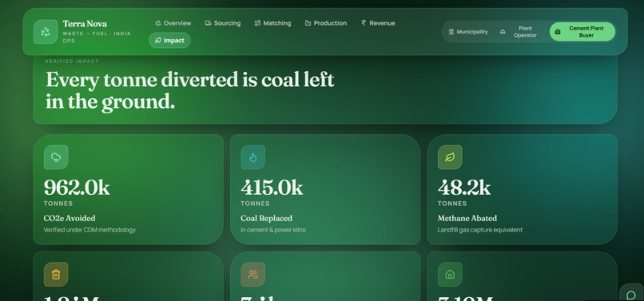644x301 pixels.
Task: Click the 'WASTE → FUEL · INDIA OPS' tagline
Action: (x=97, y=37)
